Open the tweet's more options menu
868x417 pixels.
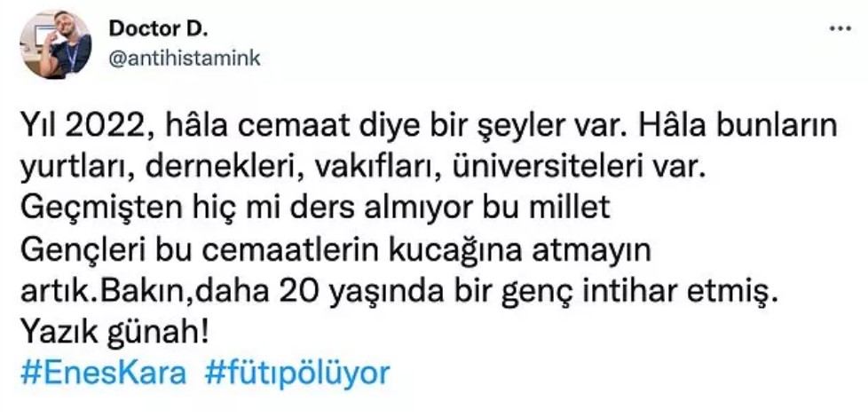[839, 28]
